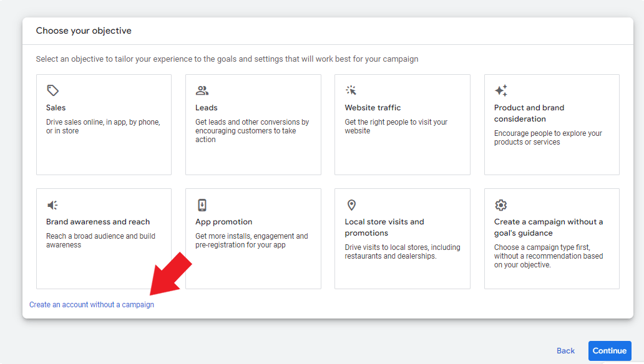Click the Sales price tag icon
The width and height of the screenshot is (644, 364).
53,90
